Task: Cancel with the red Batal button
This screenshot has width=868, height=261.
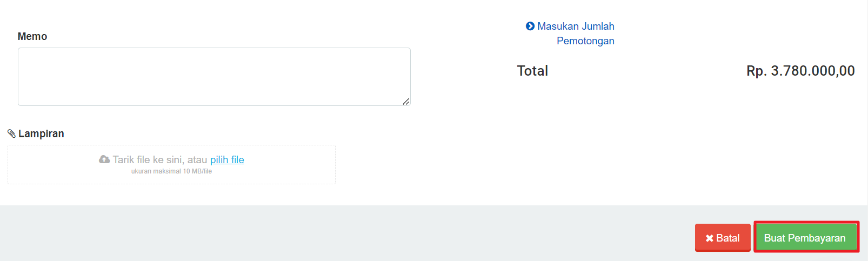Action: tap(723, 238)
